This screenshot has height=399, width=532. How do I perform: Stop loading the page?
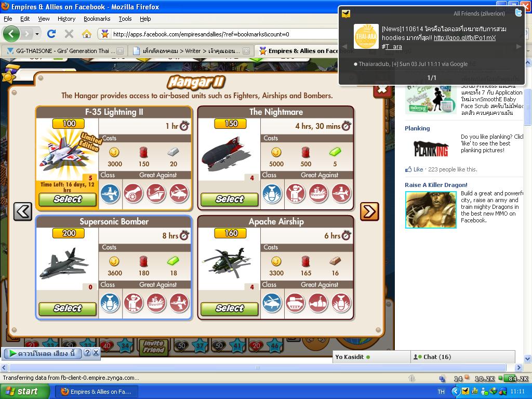69,34
